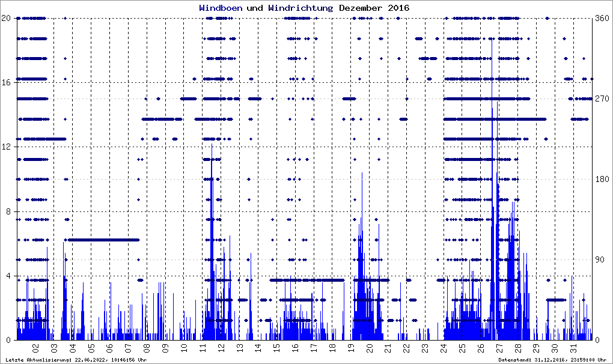Click the gust peak above day 11–12

[212, 242]
